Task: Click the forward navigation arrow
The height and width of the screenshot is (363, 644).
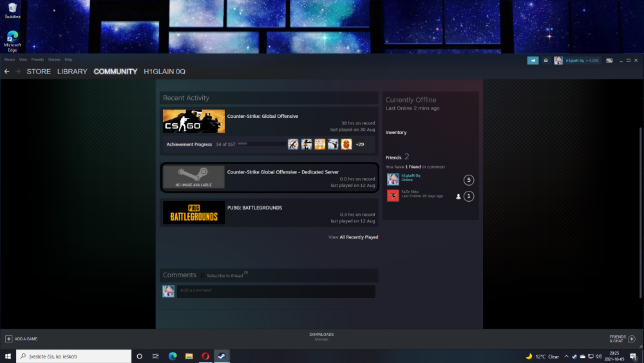Action: 17,72
